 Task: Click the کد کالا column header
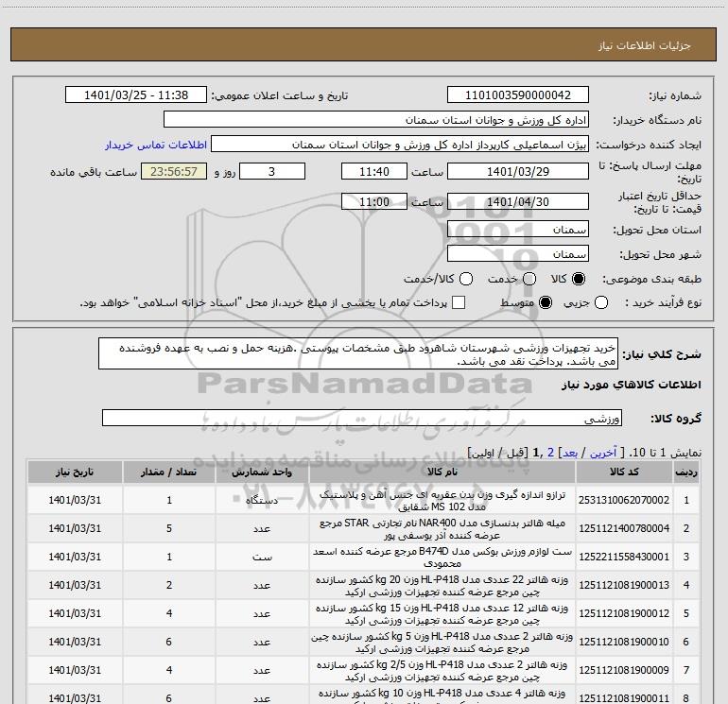click(x=624, y=472)
